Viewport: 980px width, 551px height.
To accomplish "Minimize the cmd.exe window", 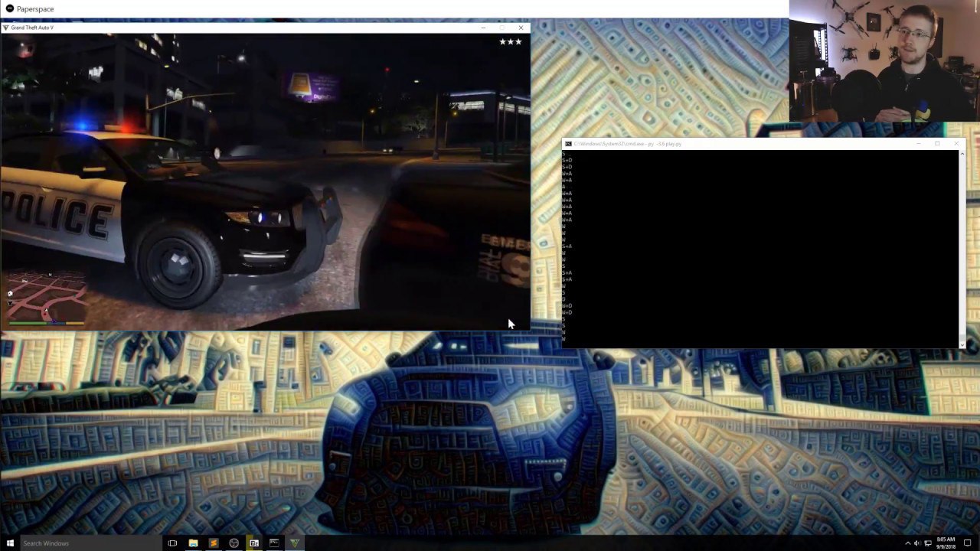I will [x=919, y=144].
